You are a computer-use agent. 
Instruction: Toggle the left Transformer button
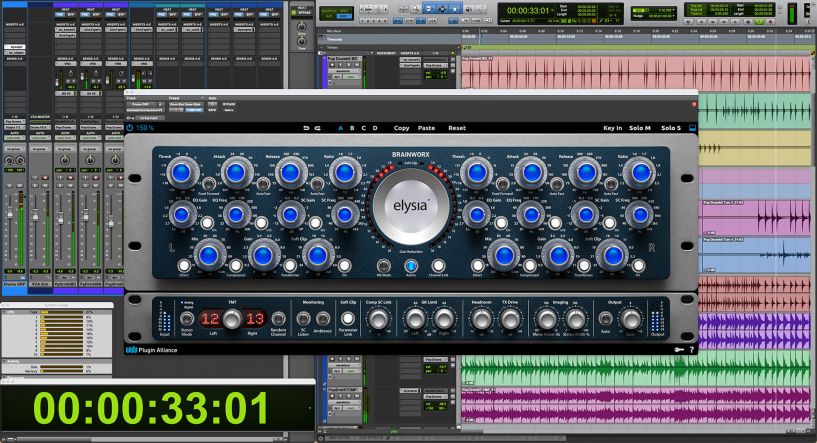(290, 266)
